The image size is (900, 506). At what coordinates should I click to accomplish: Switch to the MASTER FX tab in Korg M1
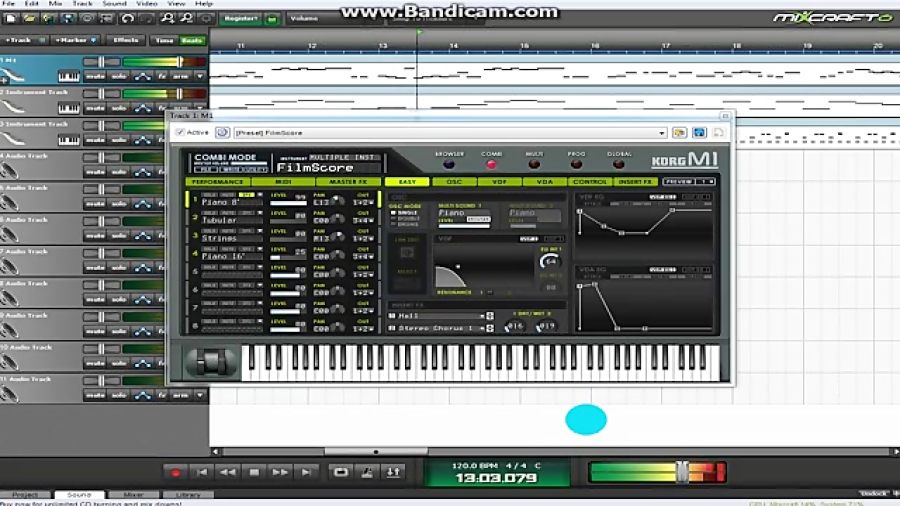click(348, 182)
